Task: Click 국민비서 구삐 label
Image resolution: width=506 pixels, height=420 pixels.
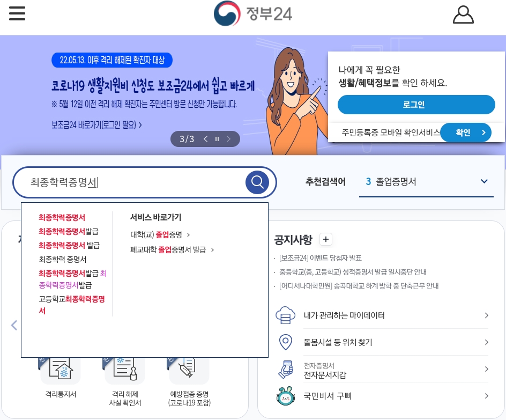Action: pyautogui.click(x=327, y=396)
